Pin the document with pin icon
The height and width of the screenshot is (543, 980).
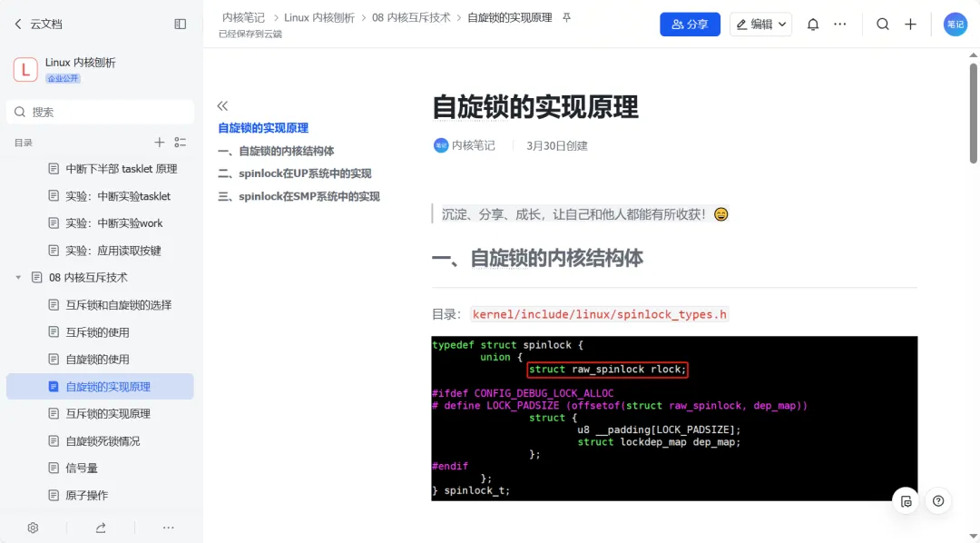pos(566,17)
